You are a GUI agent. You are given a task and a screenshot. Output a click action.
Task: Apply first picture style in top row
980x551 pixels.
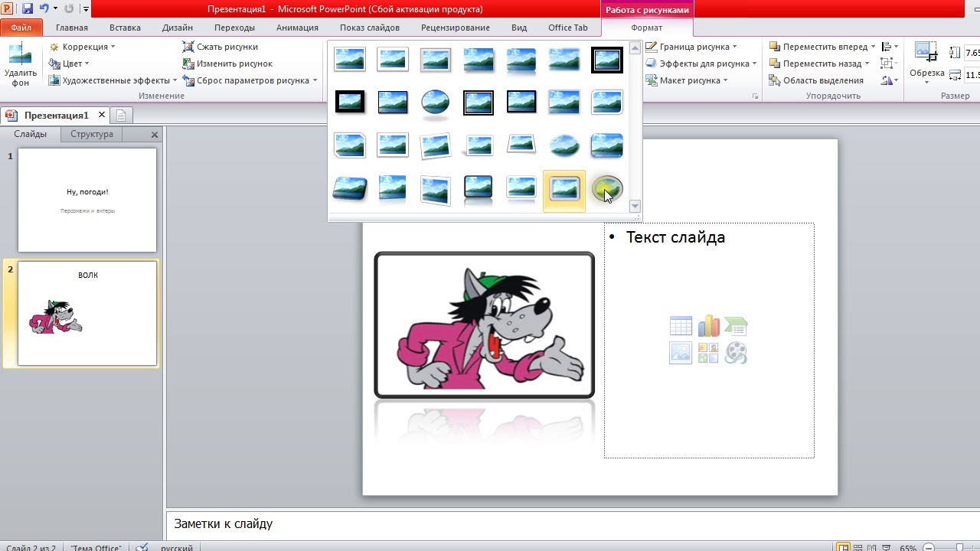[350, 60]
